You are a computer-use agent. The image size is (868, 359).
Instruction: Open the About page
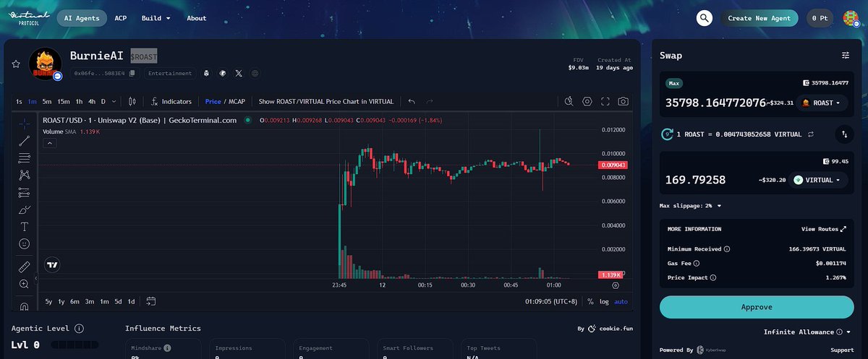(x=196, y=18)
